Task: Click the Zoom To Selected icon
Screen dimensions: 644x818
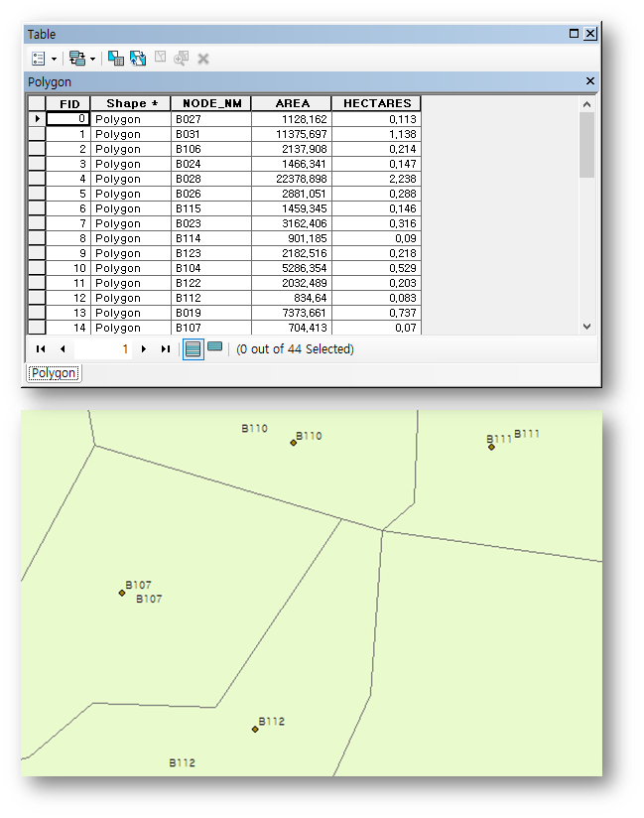Action: tap(181, 58)
